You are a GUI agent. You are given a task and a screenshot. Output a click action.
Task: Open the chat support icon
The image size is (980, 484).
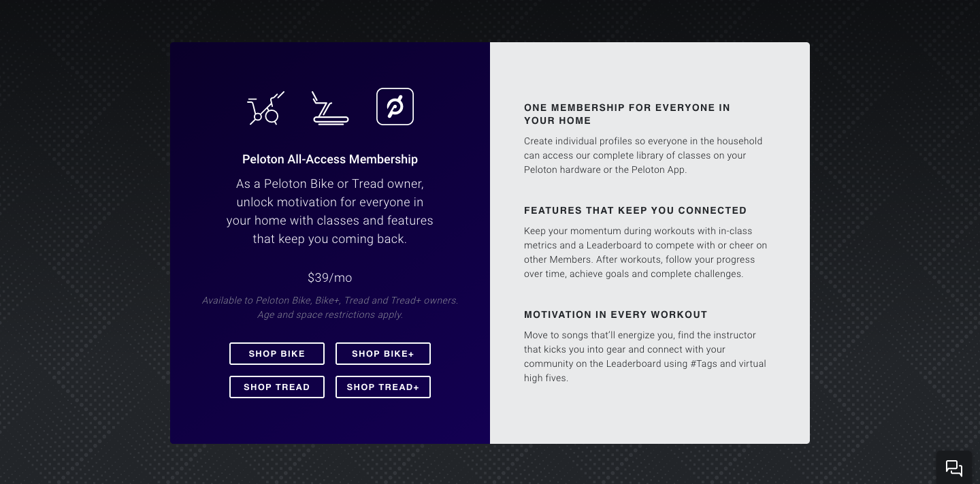954,468
